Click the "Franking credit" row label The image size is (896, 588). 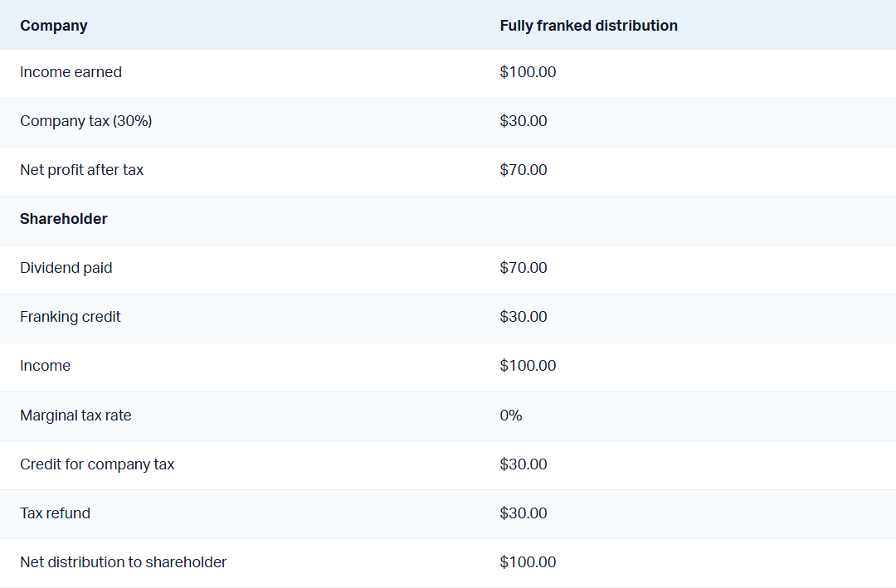(71, 317)
